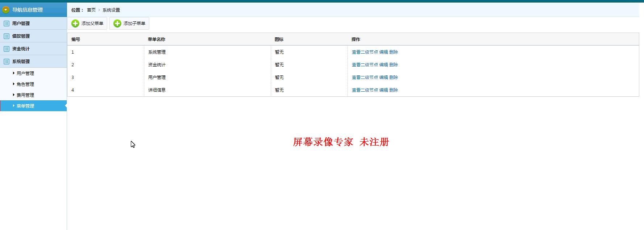Click the list icon beside 系统管理
Viewport: 644px width, 230px height.
pyautogui.click(x=7, y=62)
